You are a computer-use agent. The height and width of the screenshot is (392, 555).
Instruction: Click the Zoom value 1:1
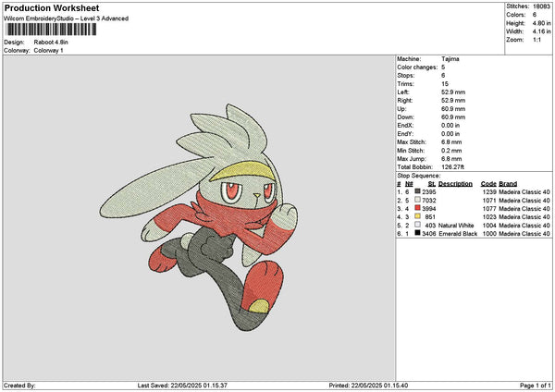[x=536, y=40]
